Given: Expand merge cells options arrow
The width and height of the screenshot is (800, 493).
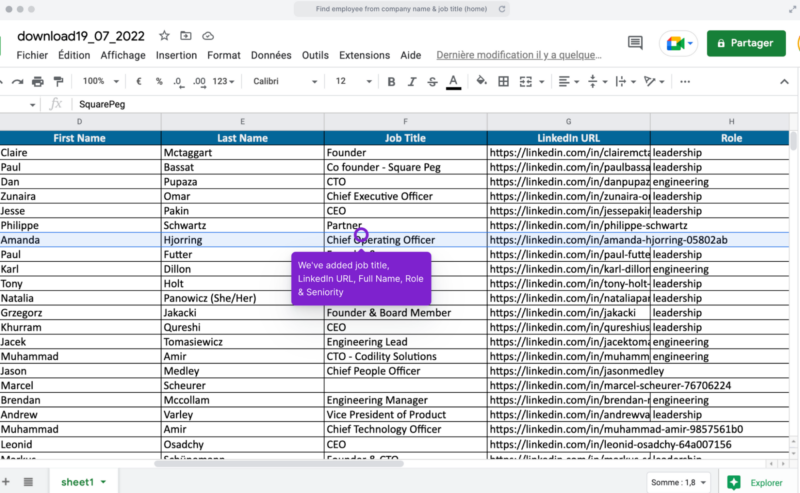Looking at the screenshot, I should pyautogui.click(x=541, y=82).
